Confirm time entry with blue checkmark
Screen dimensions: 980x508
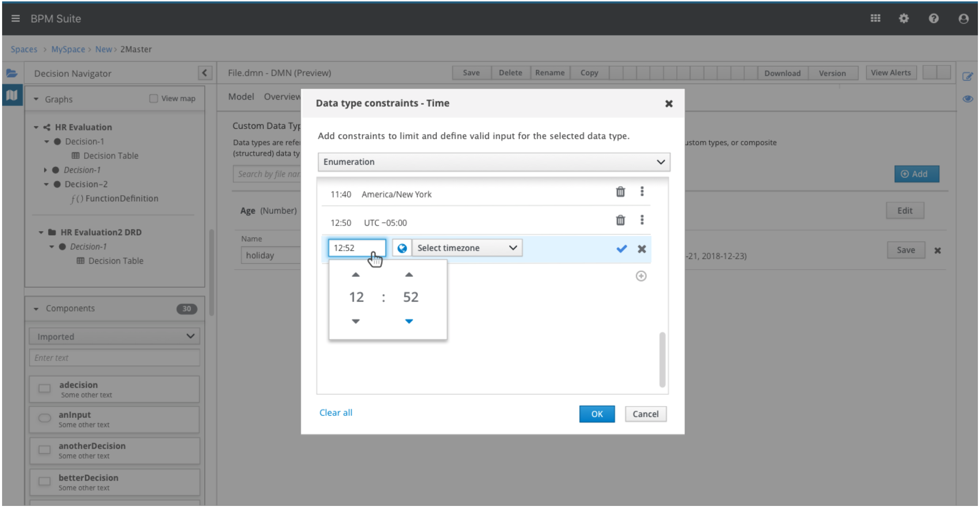click(x=621, y=249)
